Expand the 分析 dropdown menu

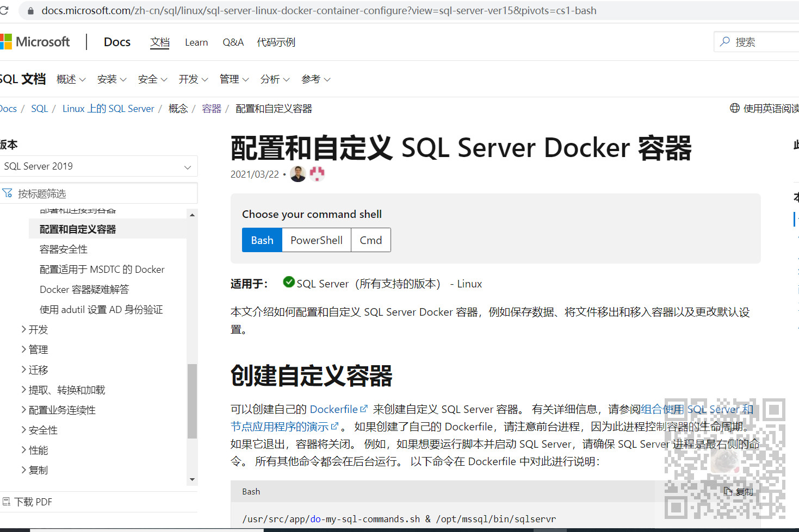pyautogui.click(x=275, y=79)
